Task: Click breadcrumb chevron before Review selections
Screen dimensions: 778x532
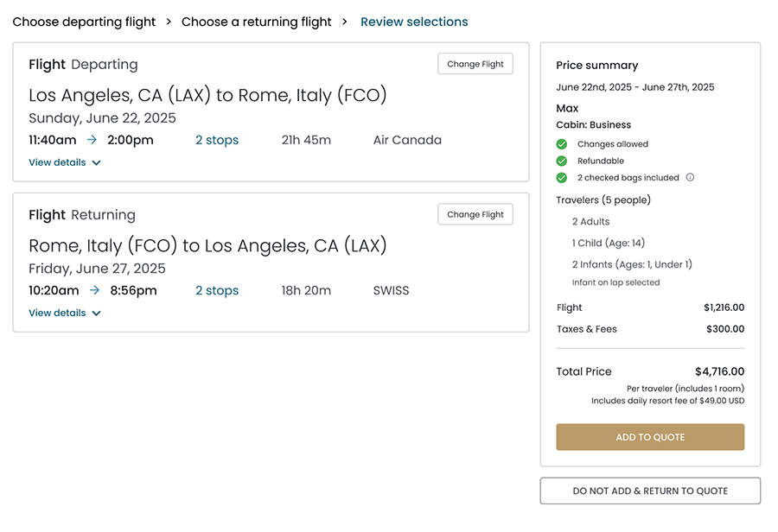Action: (x=345, y=22)
